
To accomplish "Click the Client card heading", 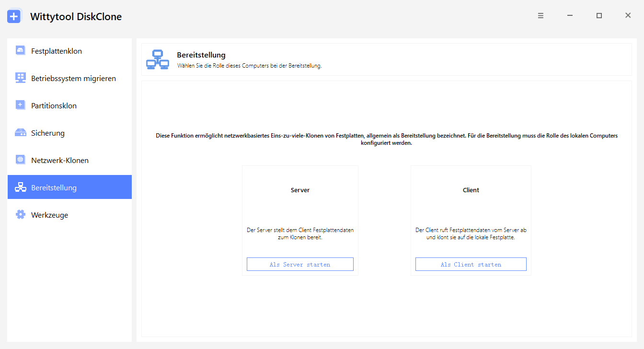I will pyautogui.click(x=471, y=190).
